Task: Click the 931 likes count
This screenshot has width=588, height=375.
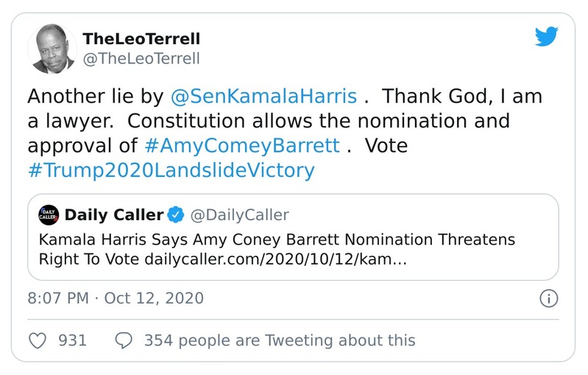Action: click(73, 340)
